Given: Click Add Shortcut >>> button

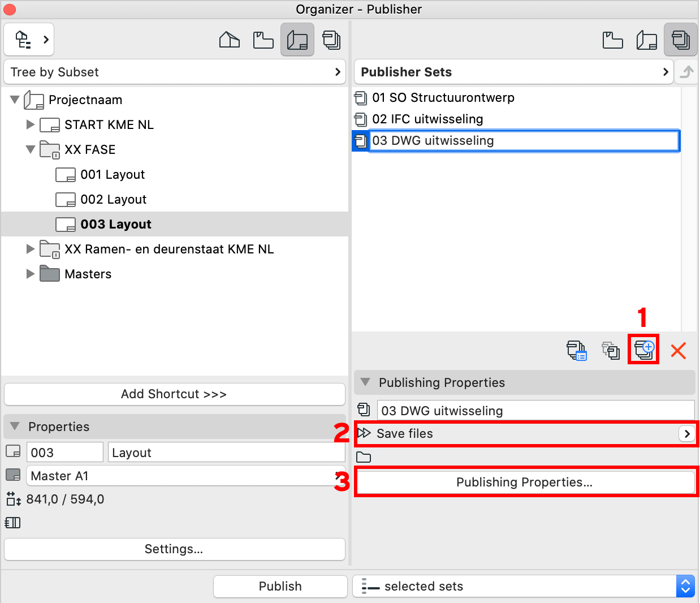Looking at the screenshot, I should [175, 394].
